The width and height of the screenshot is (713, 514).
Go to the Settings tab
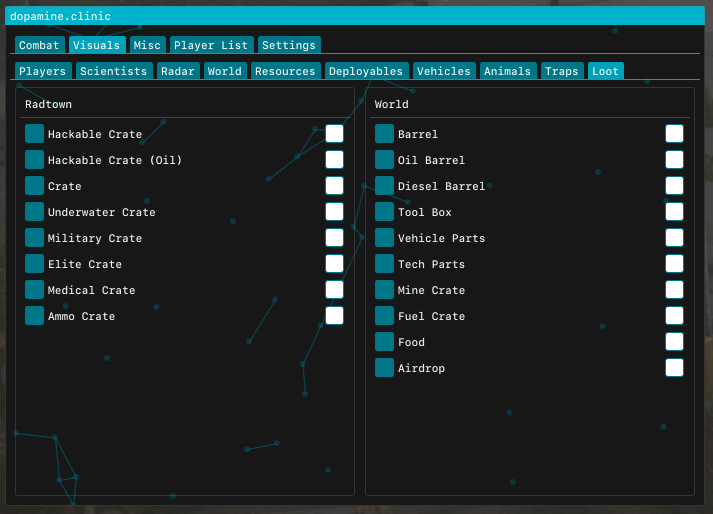tap(289, 45)
